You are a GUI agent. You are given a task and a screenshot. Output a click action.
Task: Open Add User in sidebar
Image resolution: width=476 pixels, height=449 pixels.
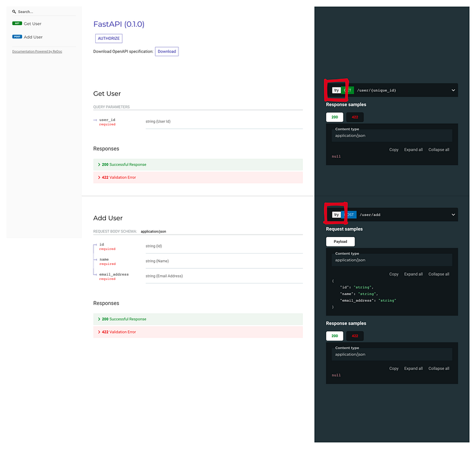pos(33,37)
